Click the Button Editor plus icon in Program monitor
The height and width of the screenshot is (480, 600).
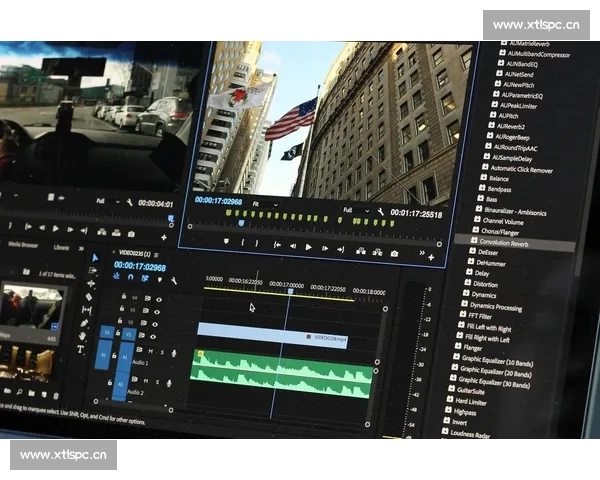tap(432, 257)
